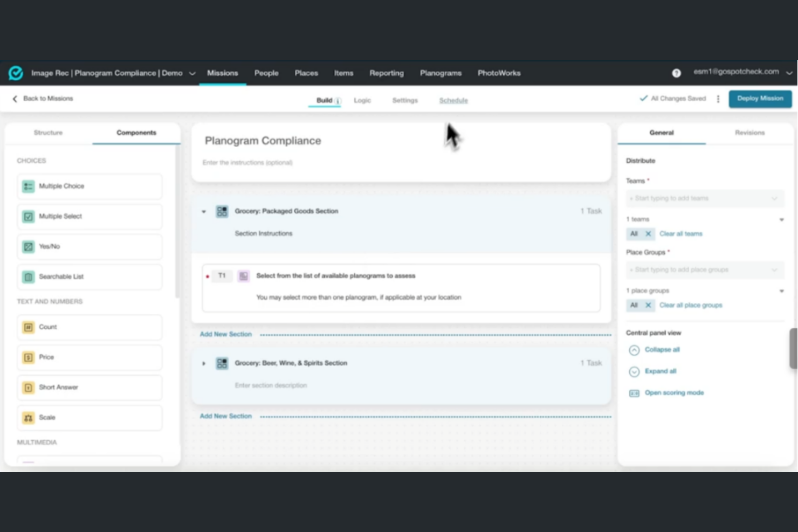The height and width of the screenshot is (532, 798).
Task: Click the GoSpotCheck logo
Action: tap(16, 73)
